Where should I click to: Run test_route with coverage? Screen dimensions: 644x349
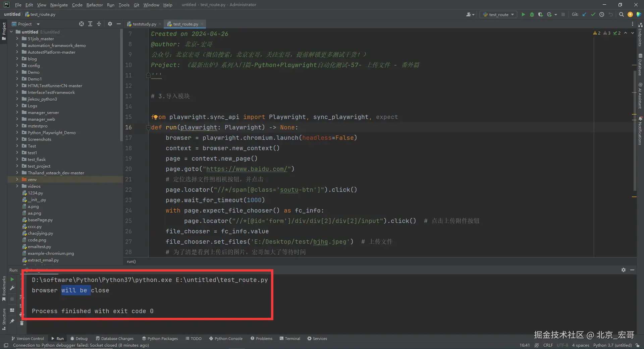coord(540,14)
